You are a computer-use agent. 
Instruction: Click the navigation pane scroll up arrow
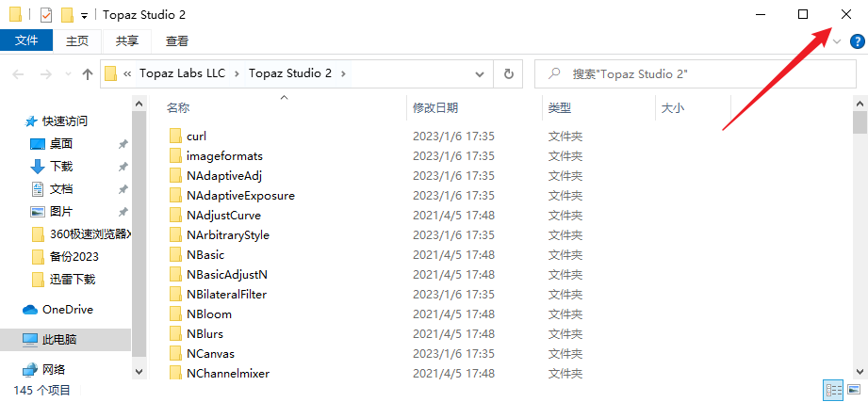(x=139, y=104)
